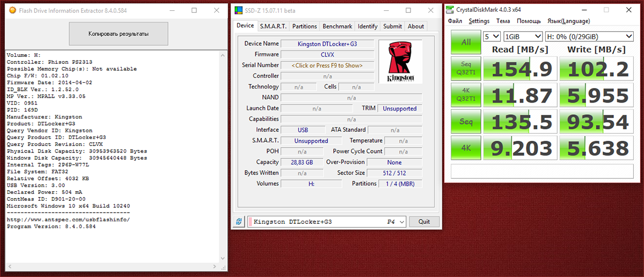Viewport: 644px width, 277px height.
Task: Open the test count dropdown showing 5
Action: [492, 37]
